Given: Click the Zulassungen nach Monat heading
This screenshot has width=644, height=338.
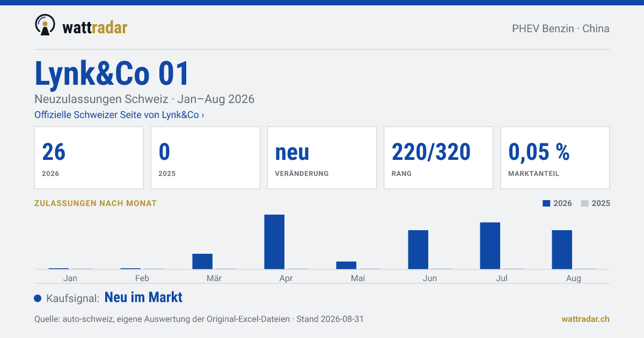Looking at the screenshot, I should (x=96, y=203).
